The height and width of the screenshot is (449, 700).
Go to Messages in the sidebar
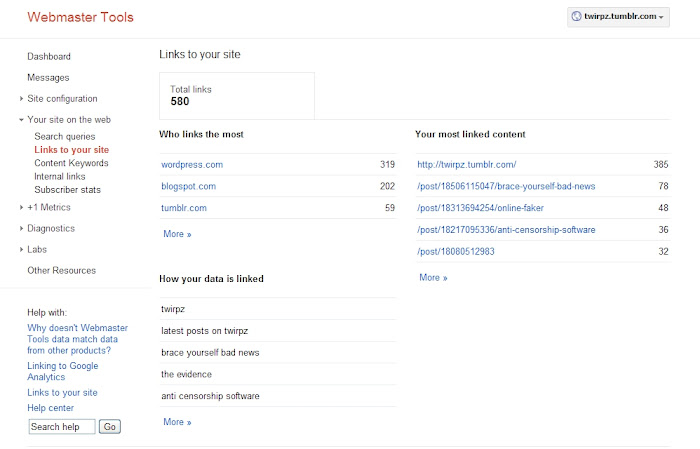coord(48,78)
